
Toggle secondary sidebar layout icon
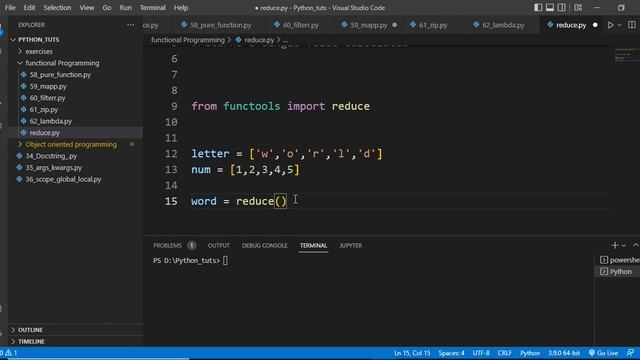click(x=562, y=7)
